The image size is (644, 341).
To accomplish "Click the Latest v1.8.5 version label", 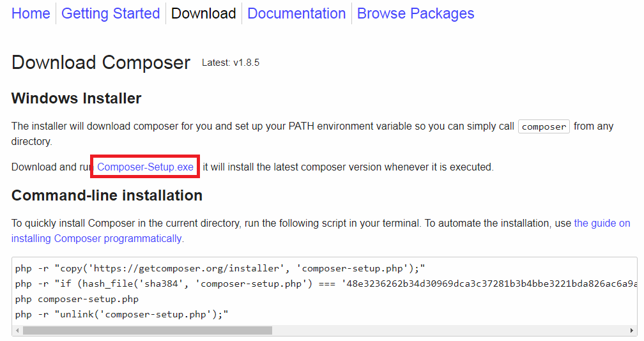I will tap(231, 63).
